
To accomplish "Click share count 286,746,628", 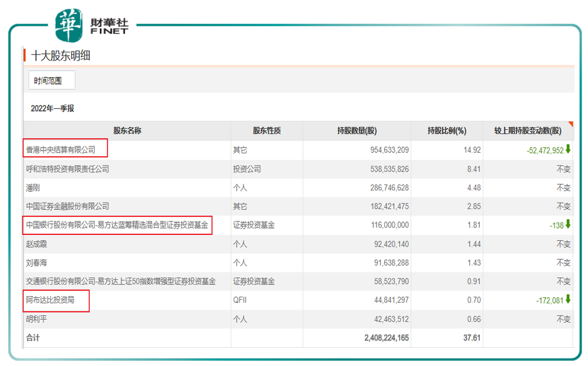I will [389, 187].
